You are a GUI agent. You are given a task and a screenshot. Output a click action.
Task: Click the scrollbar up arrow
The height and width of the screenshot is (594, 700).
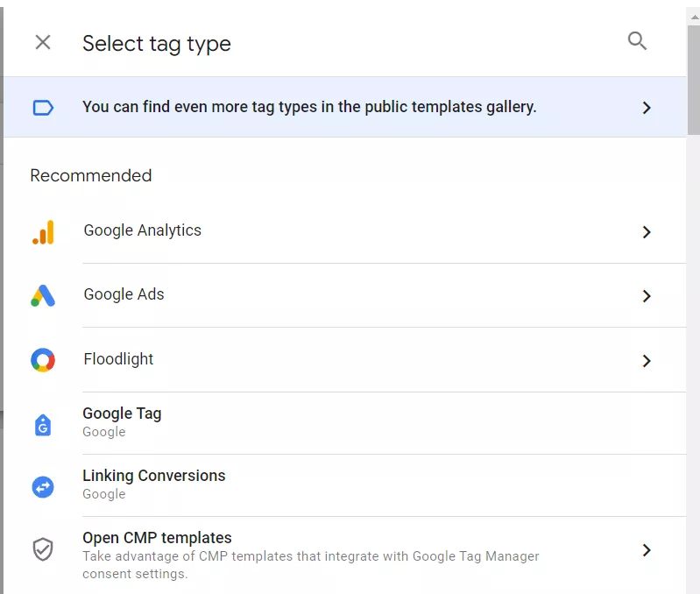[695, 18]
